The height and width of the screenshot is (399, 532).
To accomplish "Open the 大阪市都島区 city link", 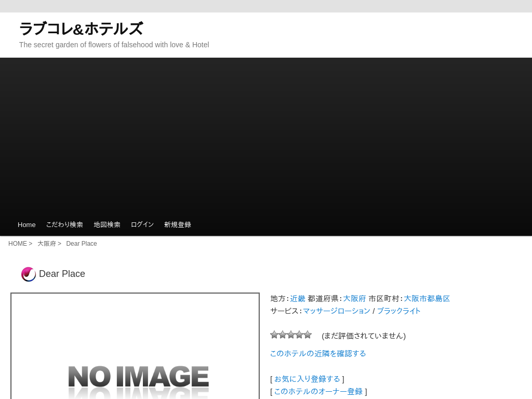I will (x=427, y=299).
